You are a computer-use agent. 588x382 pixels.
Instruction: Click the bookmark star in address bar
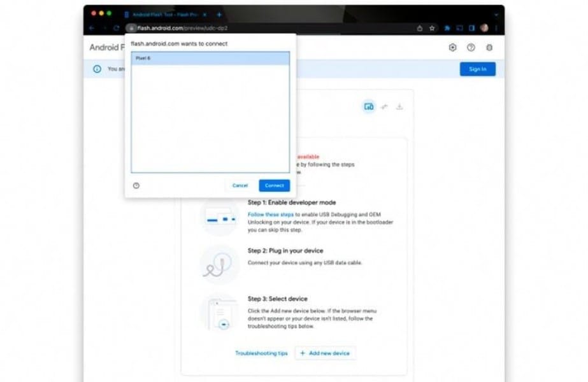pos(432,28)
